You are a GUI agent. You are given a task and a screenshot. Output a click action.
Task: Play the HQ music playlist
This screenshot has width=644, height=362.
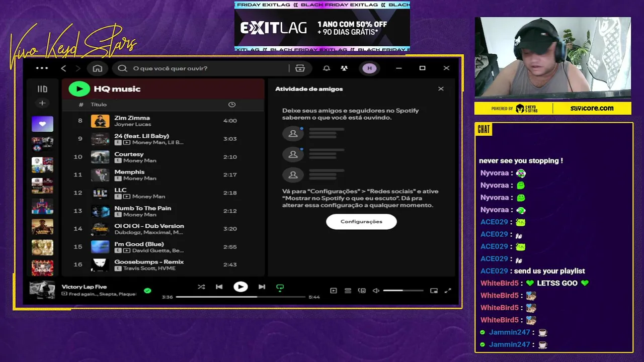79,89
